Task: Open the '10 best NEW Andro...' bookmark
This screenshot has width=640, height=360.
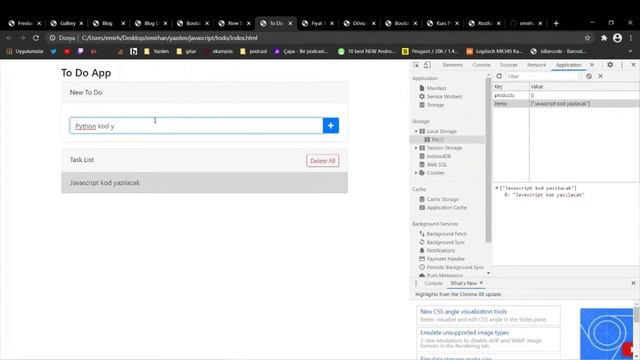Action: point(367,51)
